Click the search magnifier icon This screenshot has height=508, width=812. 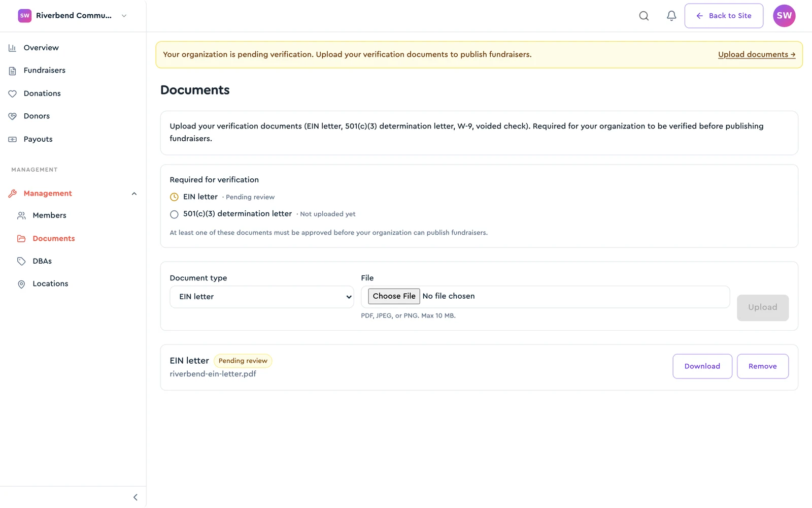pos(644,16)
